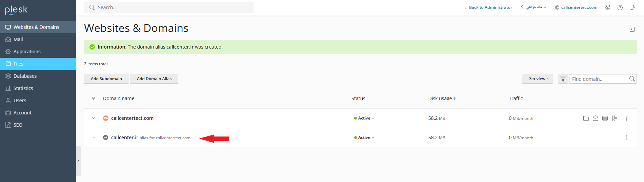Open Active status dropdown for callcenter.ir

coord(364,138)
